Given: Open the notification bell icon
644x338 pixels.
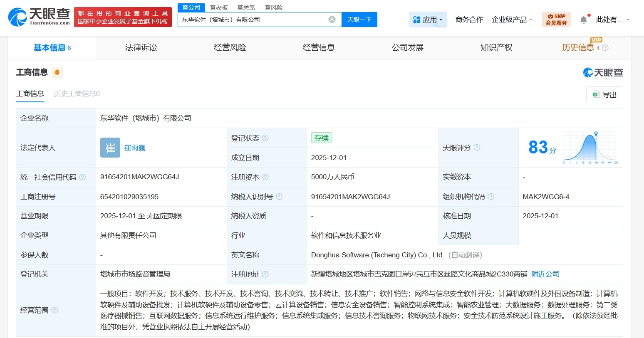Looking at the screenshot, I should click(x=583, y=19).
